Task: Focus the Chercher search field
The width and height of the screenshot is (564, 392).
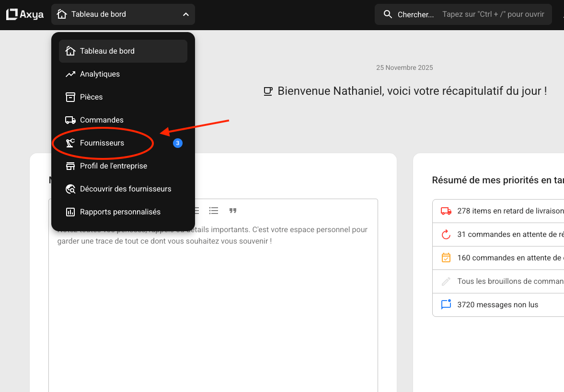Action: coord(470,14)
